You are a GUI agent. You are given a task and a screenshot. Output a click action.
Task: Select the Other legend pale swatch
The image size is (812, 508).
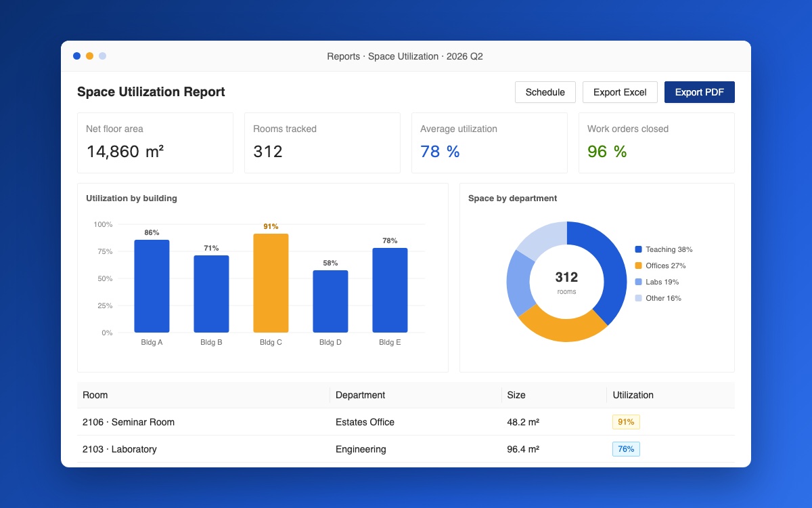[x=639, y=298]
